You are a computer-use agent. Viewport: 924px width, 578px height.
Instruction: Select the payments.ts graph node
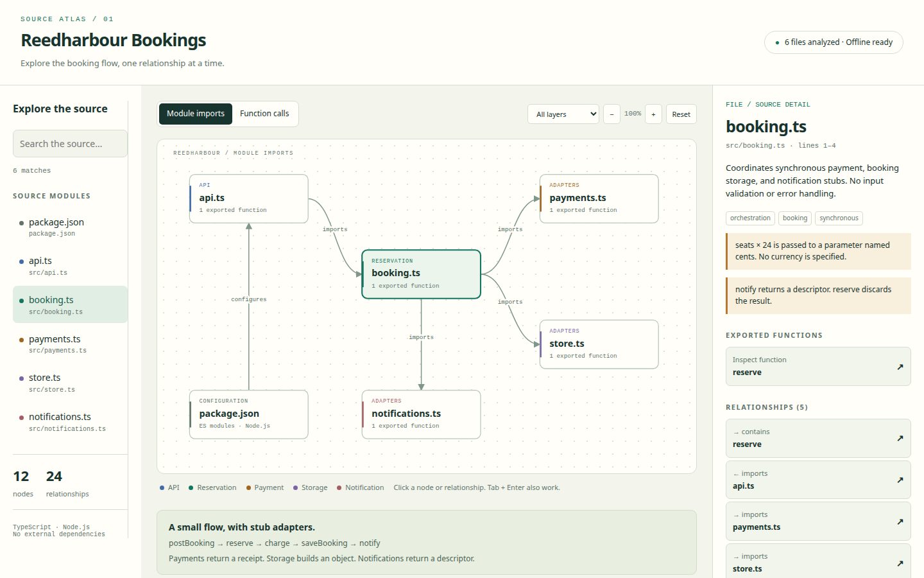[599, 198]
